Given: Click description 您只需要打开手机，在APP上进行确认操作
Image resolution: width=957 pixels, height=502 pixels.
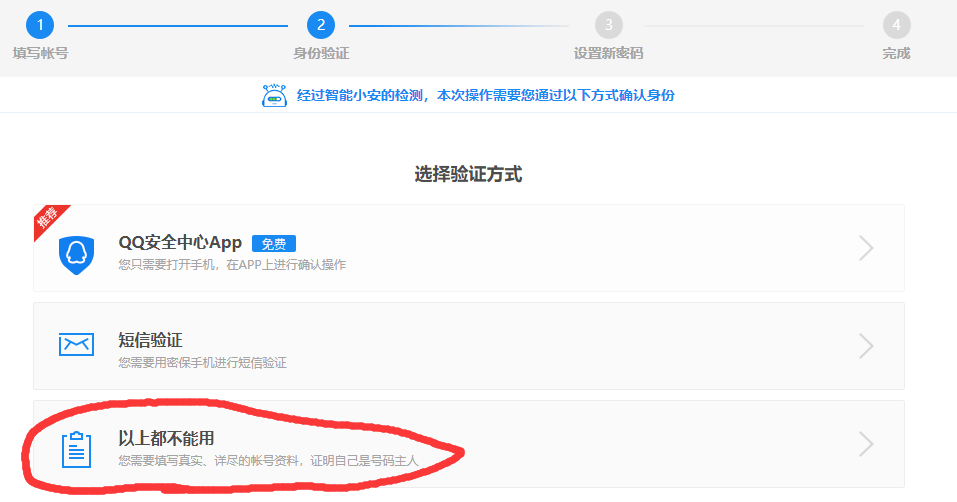Looking at the screenshot, I should (232, 265).
